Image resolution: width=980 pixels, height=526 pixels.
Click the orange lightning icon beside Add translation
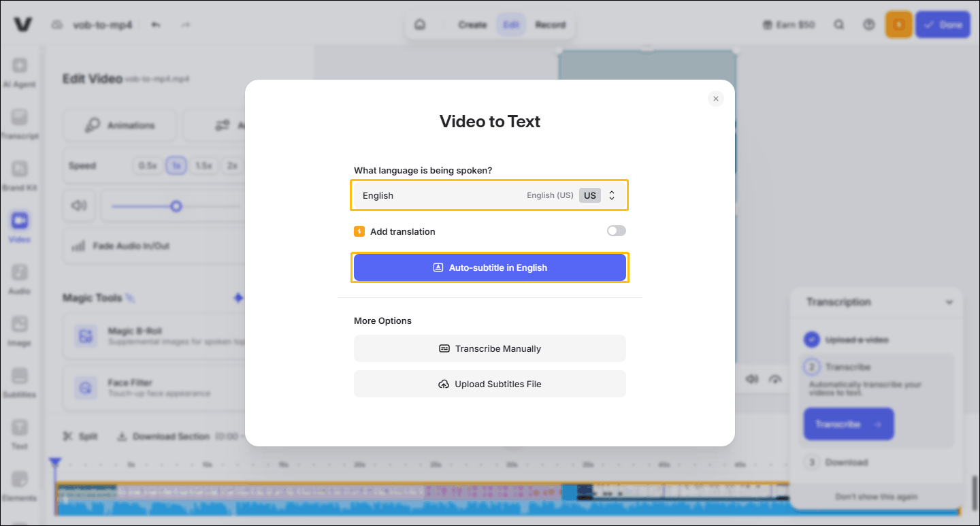[359, 231]
